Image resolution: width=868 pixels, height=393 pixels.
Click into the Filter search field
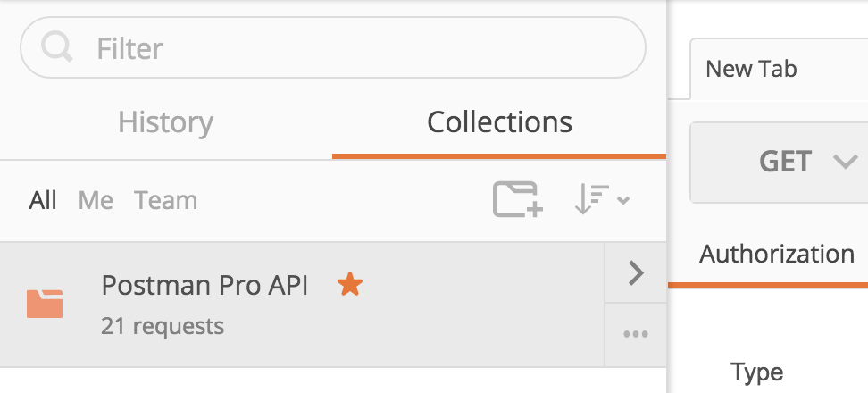333,47
